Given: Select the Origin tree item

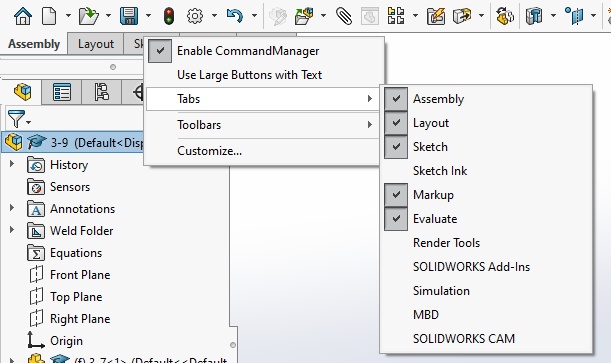Looking at the screenshot, I should [x=66, y=341].
